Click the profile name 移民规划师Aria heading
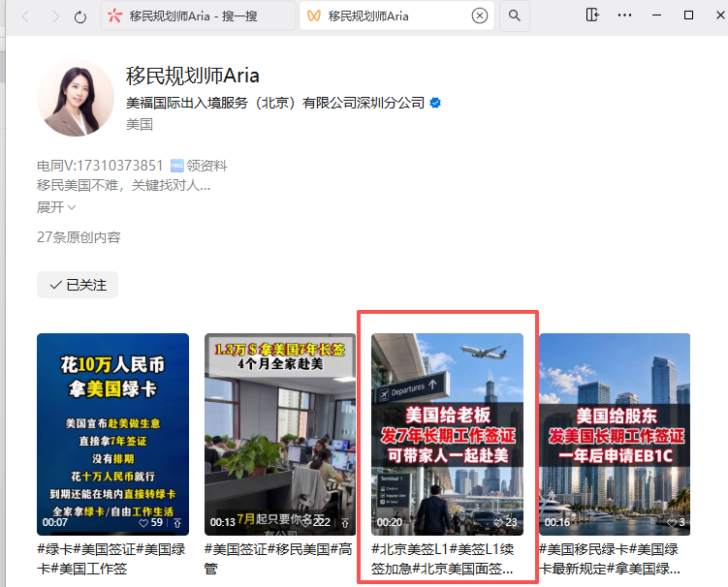The image size is (728, 587). pyautogui.click(x=192, y=76)
